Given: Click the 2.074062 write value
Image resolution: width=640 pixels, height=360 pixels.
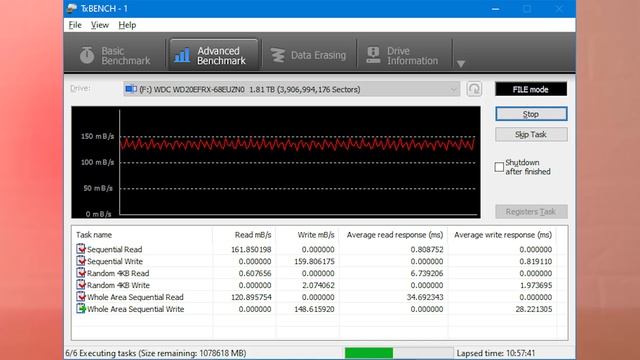Looking at the screenshot, I should tap(318, 285).
